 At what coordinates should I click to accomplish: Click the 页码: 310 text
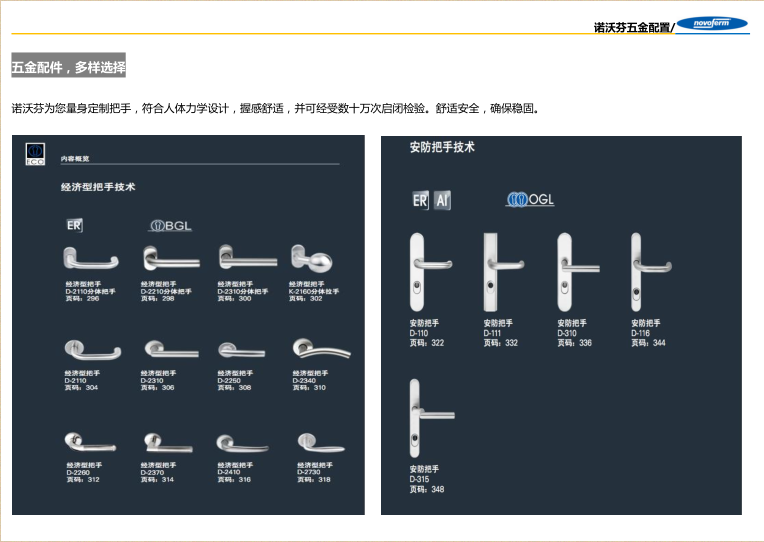309,387
